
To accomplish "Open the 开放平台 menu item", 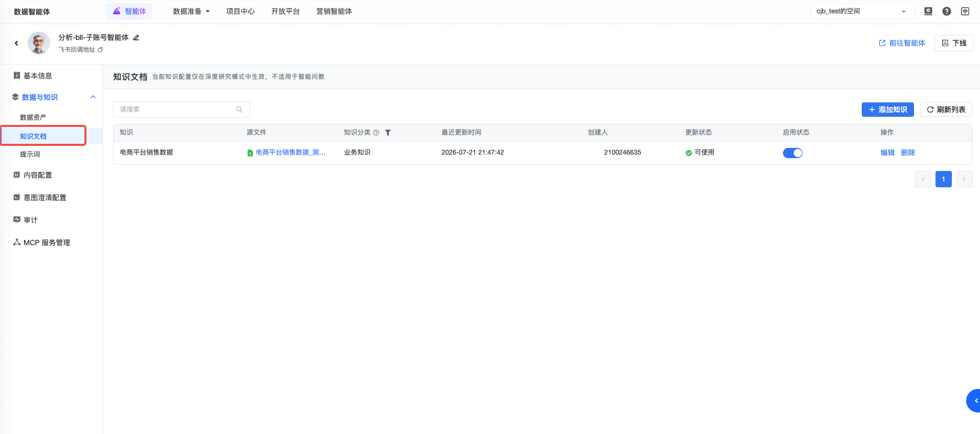I will [x=286, y=11].
